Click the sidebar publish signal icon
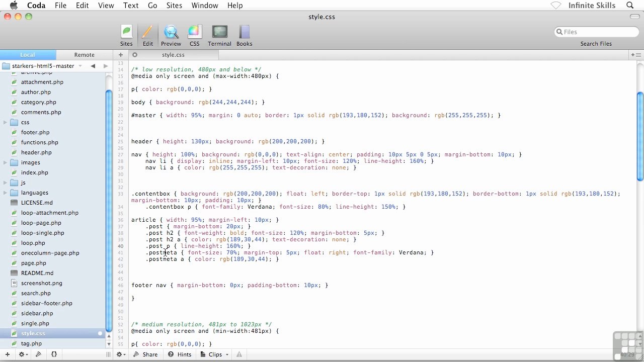644x362 pixels. [x=38, y=354]
